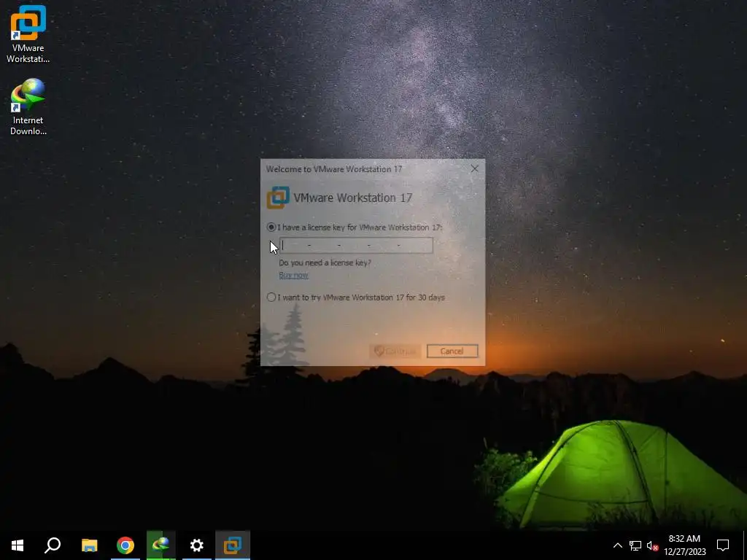The height and width of the screenshot is (560, 747).
Task: Follow the "Buy now" link
Action: (x=293, y=275)
